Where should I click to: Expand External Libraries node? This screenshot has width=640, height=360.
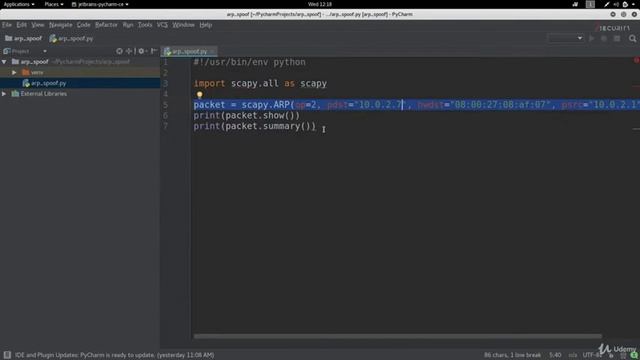pos(4,93)
